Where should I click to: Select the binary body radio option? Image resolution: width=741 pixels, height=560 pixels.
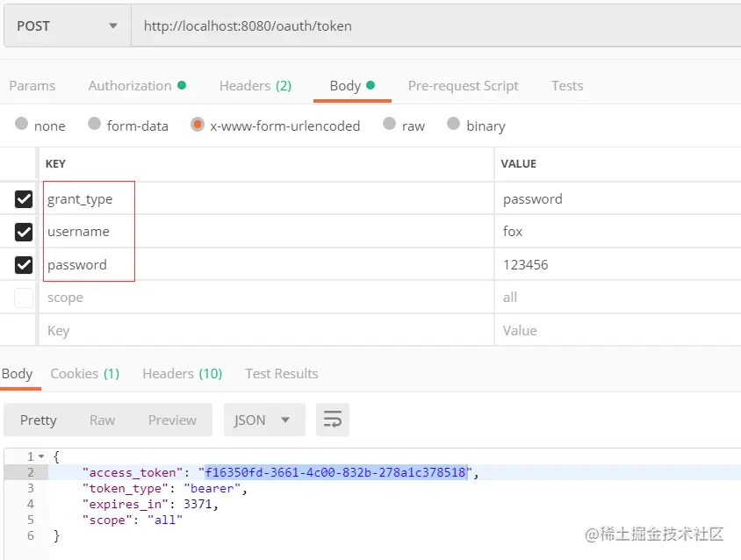(453, 124)
